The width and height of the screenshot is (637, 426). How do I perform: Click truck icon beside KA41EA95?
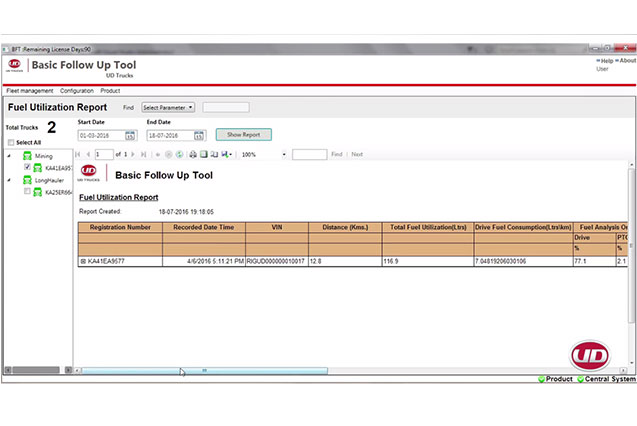38,168
